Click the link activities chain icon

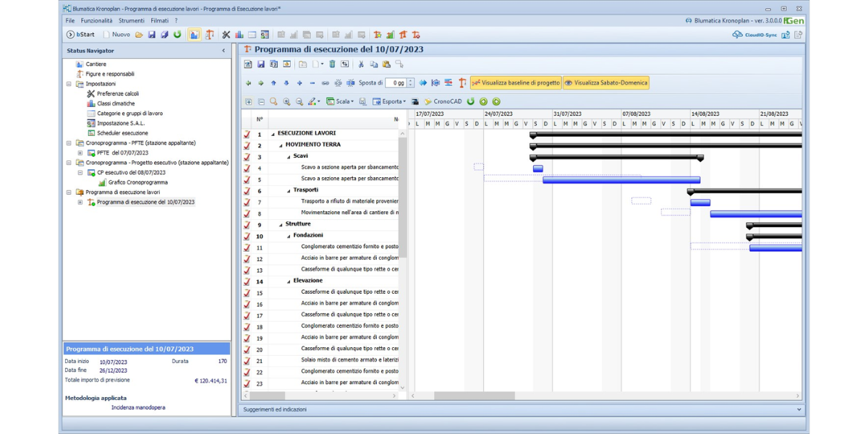click(325, 83)
